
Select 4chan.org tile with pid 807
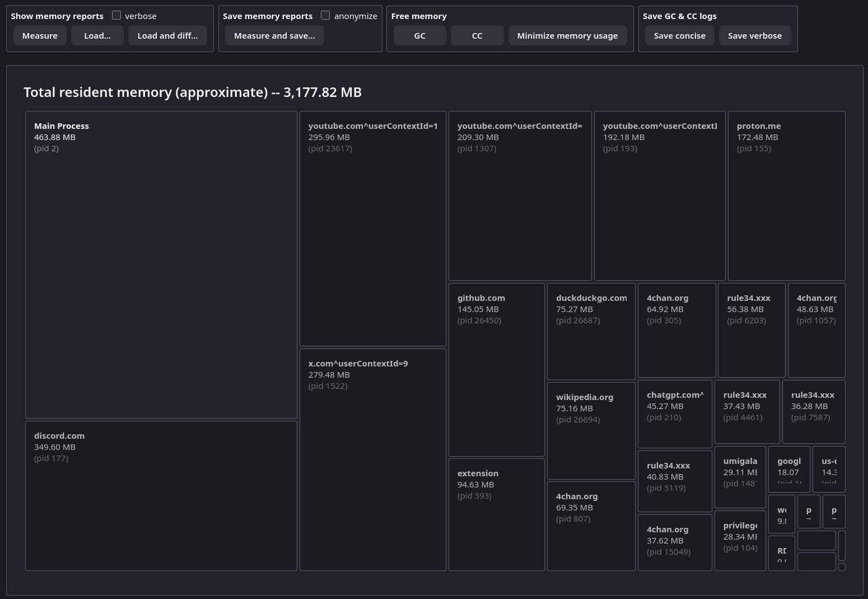click(591, 526)
